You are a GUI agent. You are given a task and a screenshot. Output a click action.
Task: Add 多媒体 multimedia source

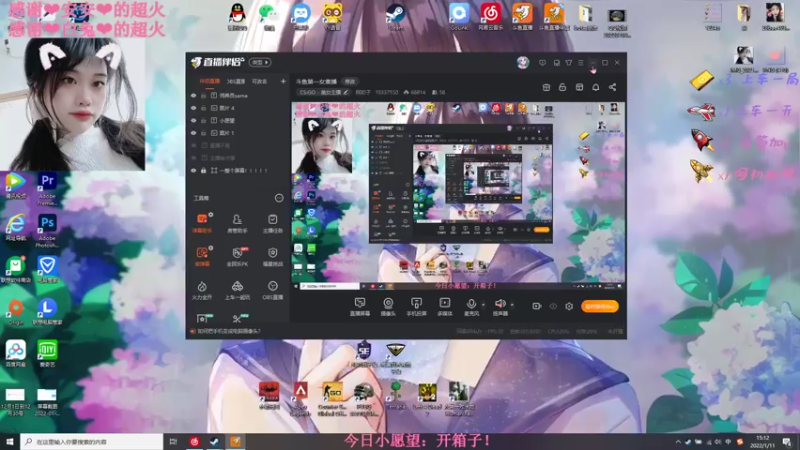(x=445, y=307)
